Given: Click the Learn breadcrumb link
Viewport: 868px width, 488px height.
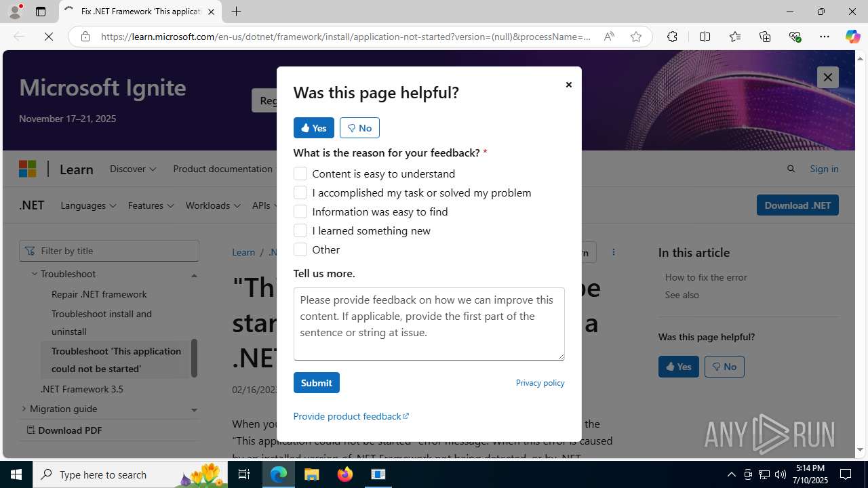Looking at the screenshot, I should pyautogui.click(x=243, y=252).
